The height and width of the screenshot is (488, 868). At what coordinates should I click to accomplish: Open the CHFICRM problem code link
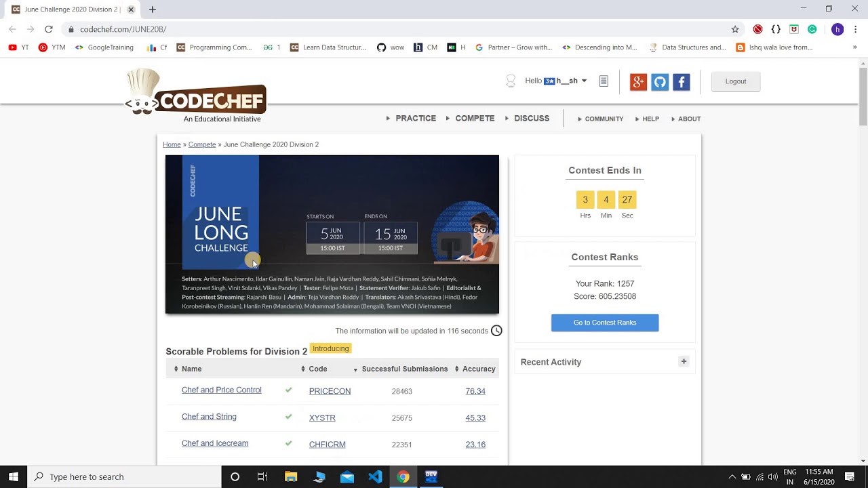328,445
